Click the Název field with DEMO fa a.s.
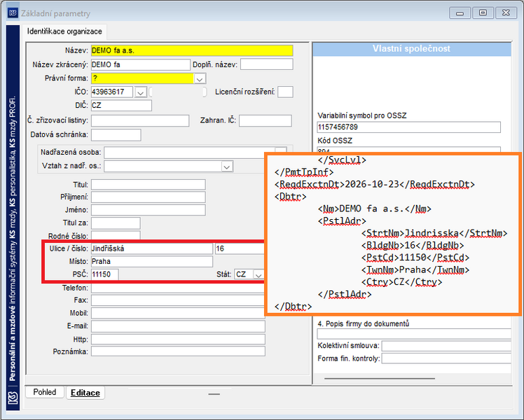 (x=192, y=50)
